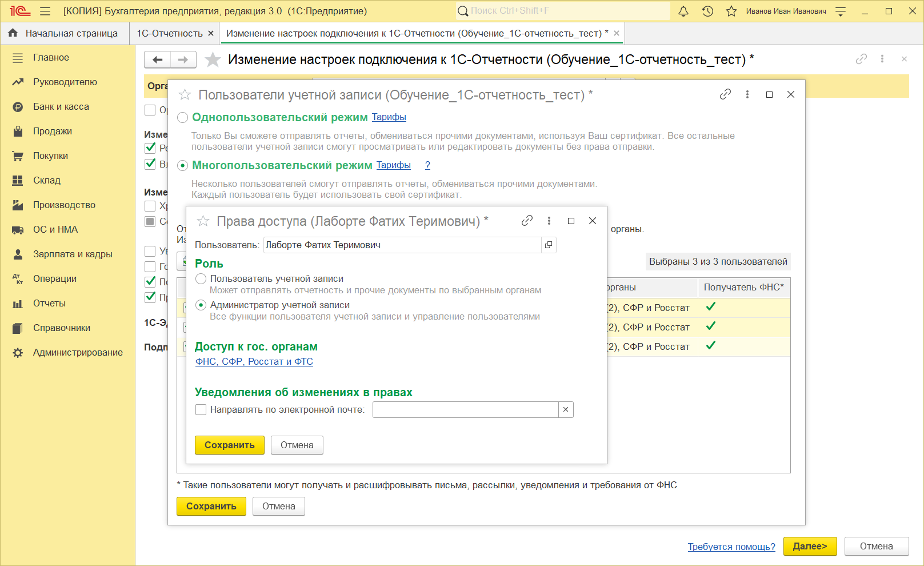Get link to Пользователи учетной записи dialog

pyautogui.click(x=725, y=94)
